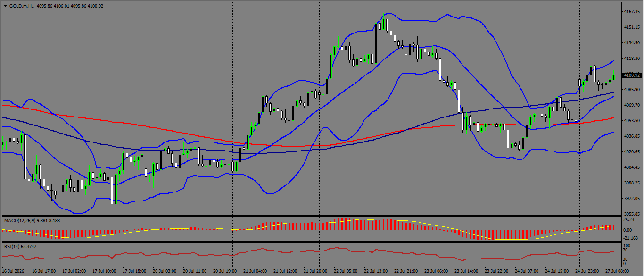Select the GOLD.m,H1 chart title text

[21, 6]
